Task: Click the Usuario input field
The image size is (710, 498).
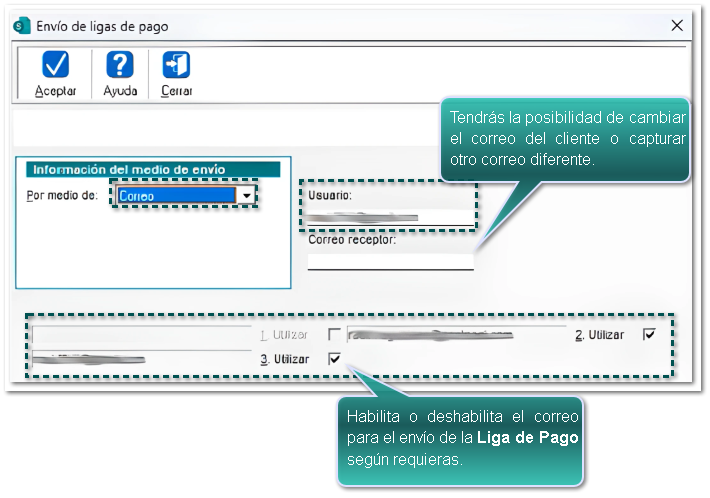Action: [x=390, y=218]
